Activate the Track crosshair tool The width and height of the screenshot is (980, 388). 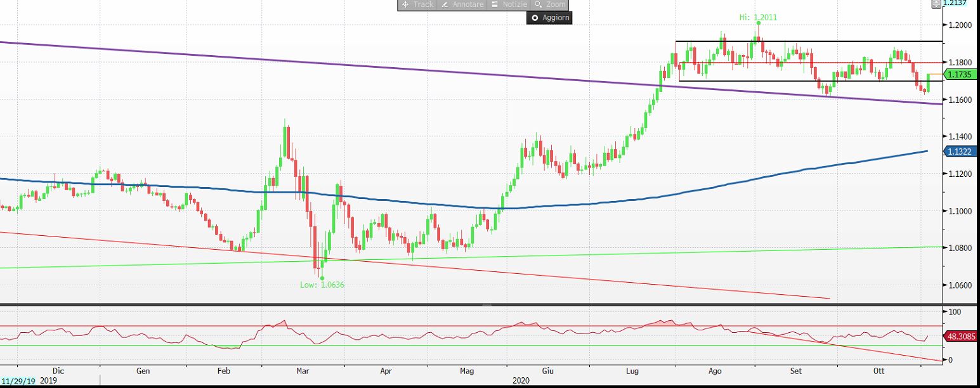pos(417,4)
